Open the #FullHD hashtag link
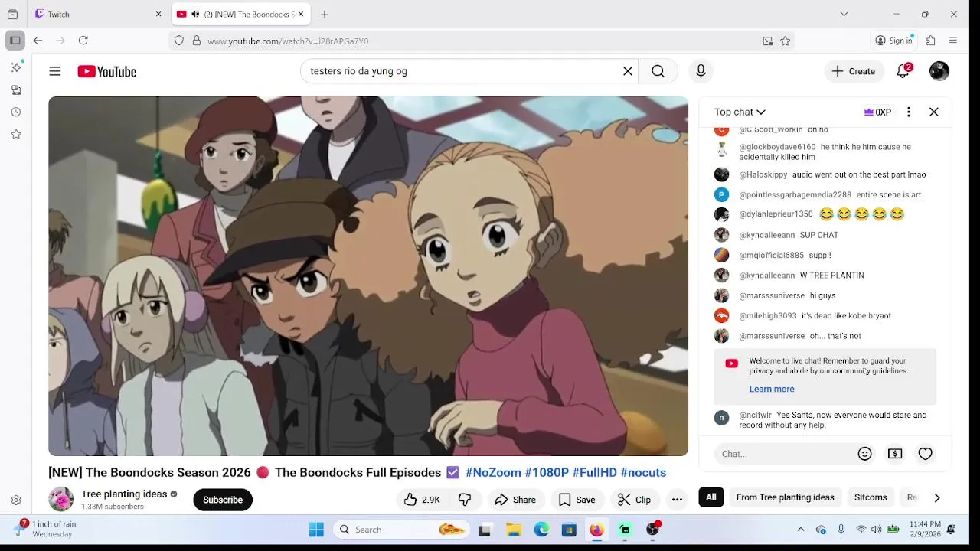The image size is (980, 551). click(x=594, y=472)
